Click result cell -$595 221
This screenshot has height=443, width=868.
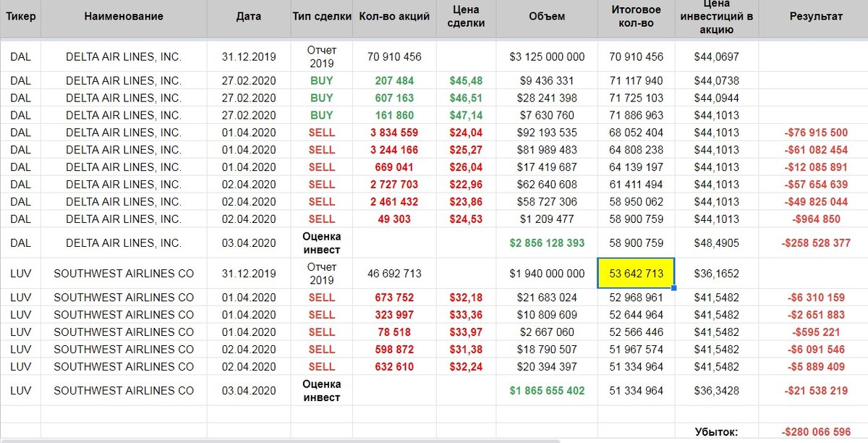click(x=816, y=332)
